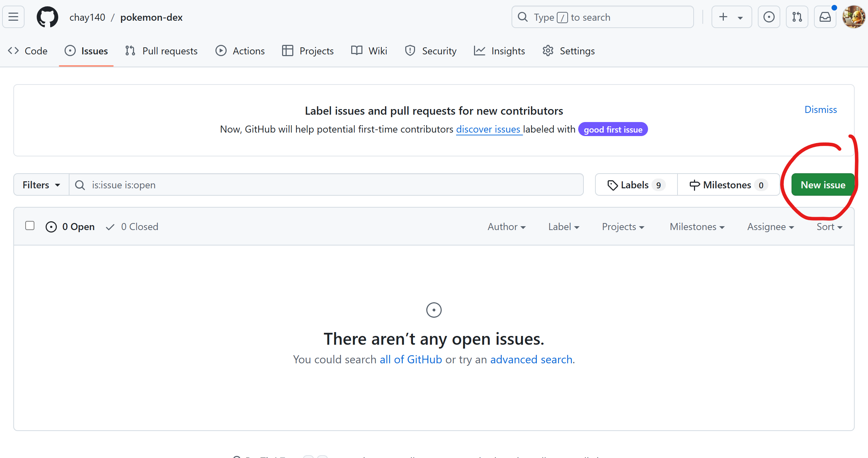Open pull requests icon in header
The width and height of the screenshot is (868, 458).
pyautogui.click(x=797, y=17)
